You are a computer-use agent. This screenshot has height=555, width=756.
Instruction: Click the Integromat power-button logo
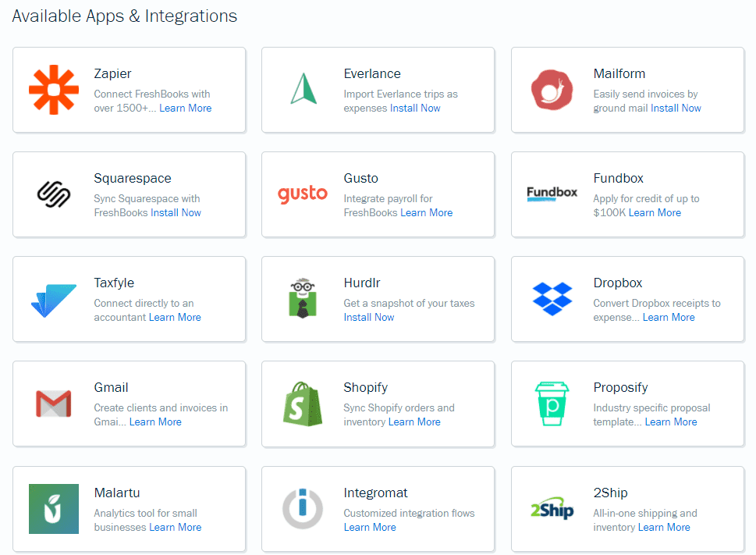tap(303, 509)
